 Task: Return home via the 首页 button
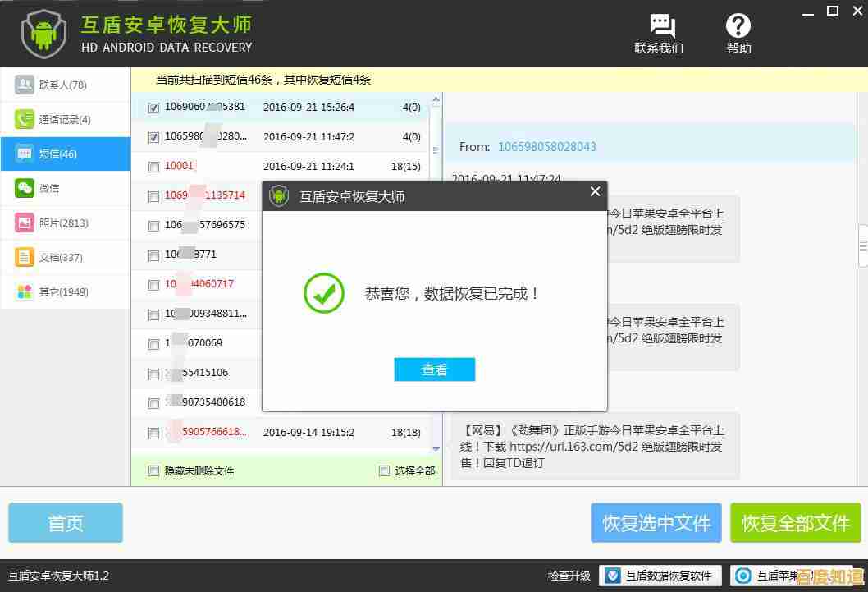[66, 522]
